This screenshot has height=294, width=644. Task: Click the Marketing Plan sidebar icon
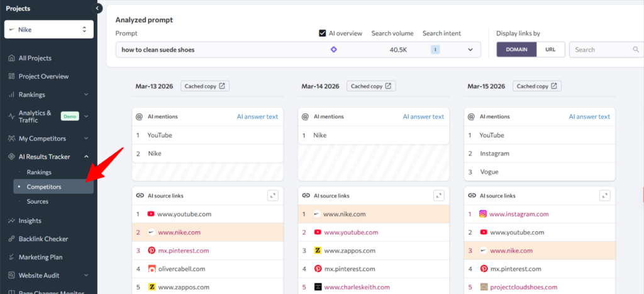click(11, 257)
